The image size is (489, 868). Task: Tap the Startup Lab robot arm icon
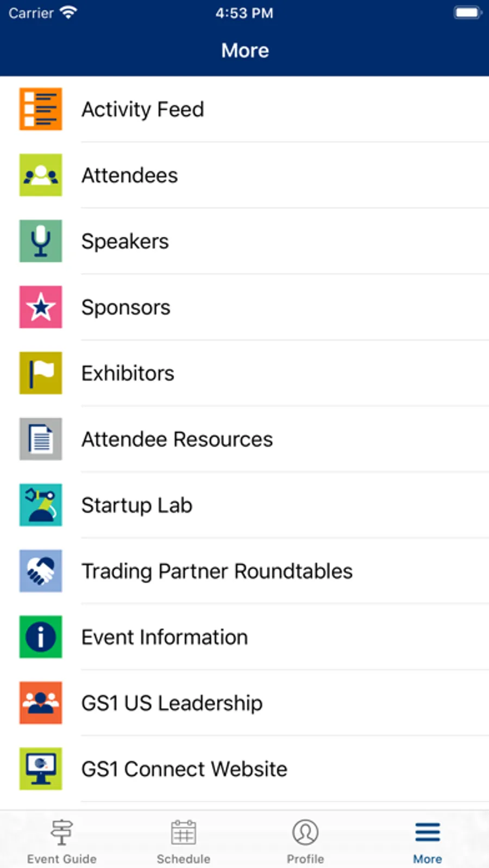(x=41, y=505)
